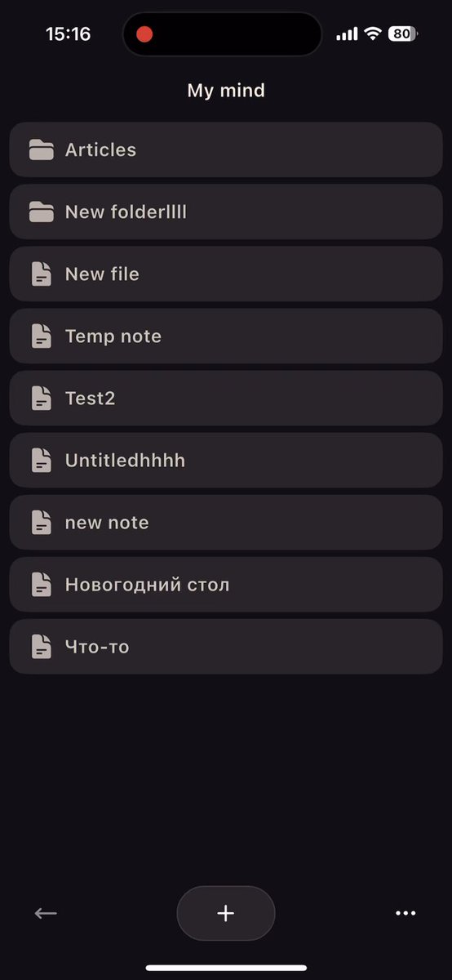
Task: Open the Новогодний стол note
Action: [226, 584]
